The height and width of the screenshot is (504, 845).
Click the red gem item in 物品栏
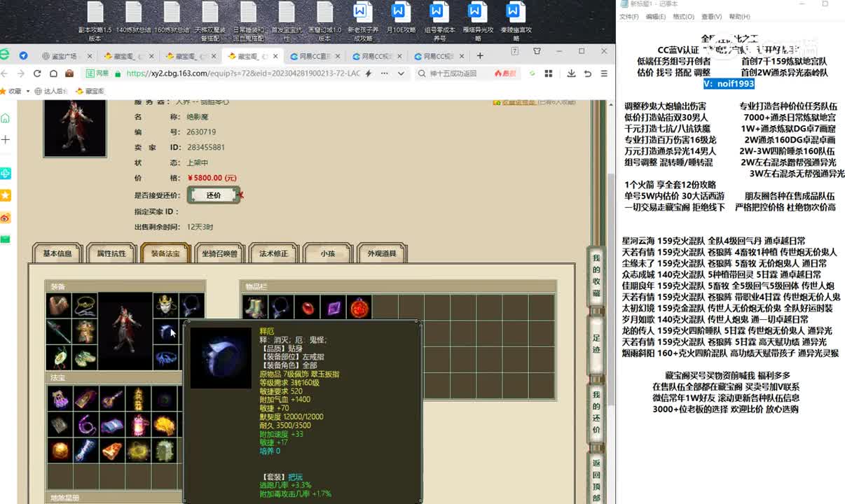[307, 307]
